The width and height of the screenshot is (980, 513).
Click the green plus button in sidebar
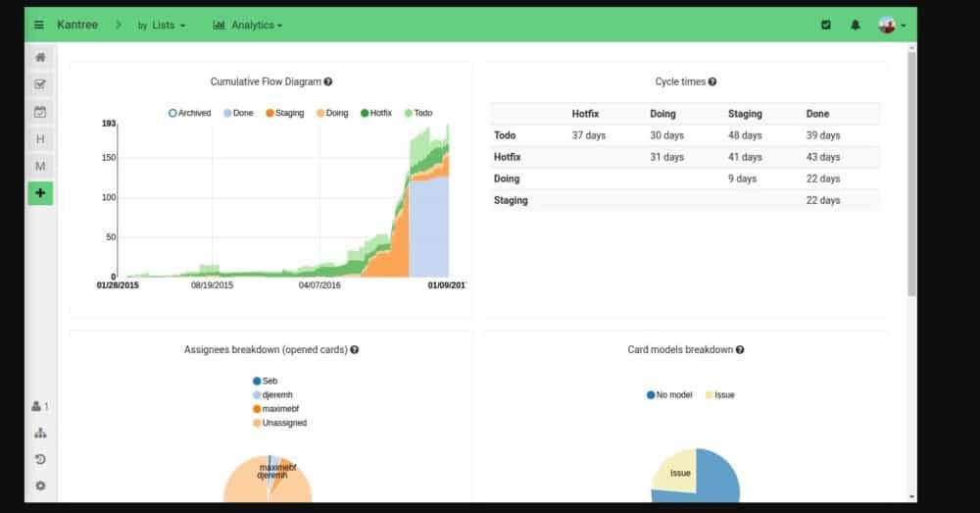40,193
